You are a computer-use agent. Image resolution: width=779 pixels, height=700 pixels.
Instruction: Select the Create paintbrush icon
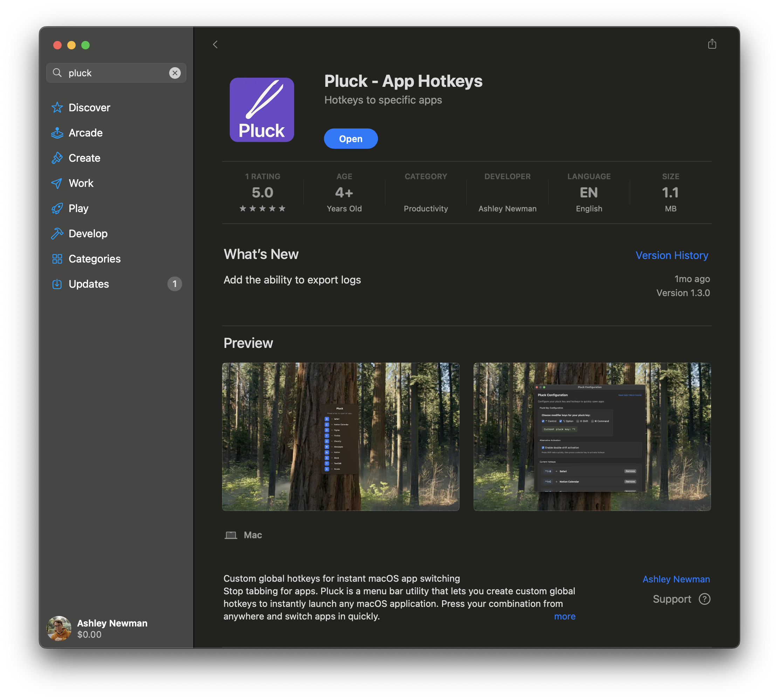tap(57, 158)
